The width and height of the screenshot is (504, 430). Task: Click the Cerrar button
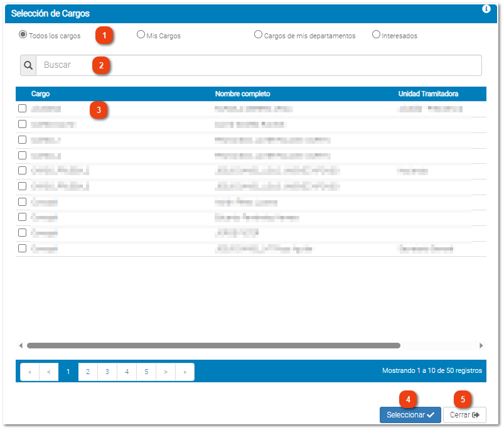pos(464,415)
